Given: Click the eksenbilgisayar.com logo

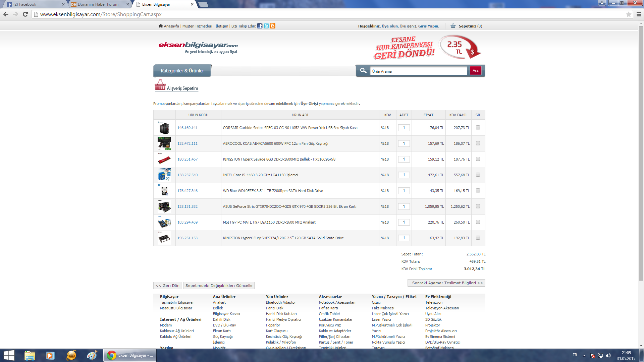Looking at the screenshot, I should [198, 47].
